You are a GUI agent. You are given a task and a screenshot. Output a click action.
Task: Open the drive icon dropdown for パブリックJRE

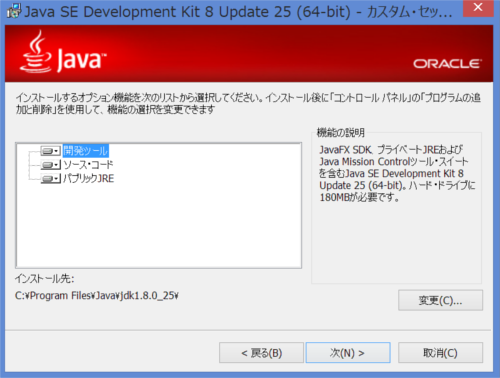[51, 179]
